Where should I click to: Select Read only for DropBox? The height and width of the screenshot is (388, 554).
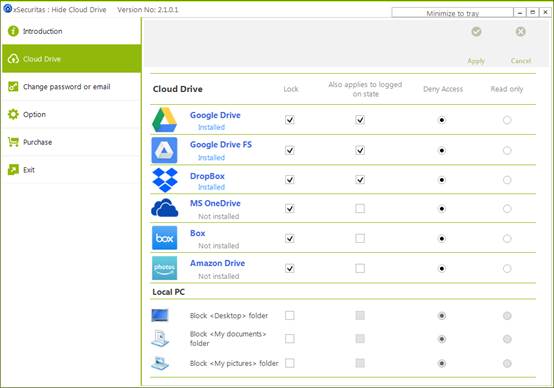tap(507, 180)
